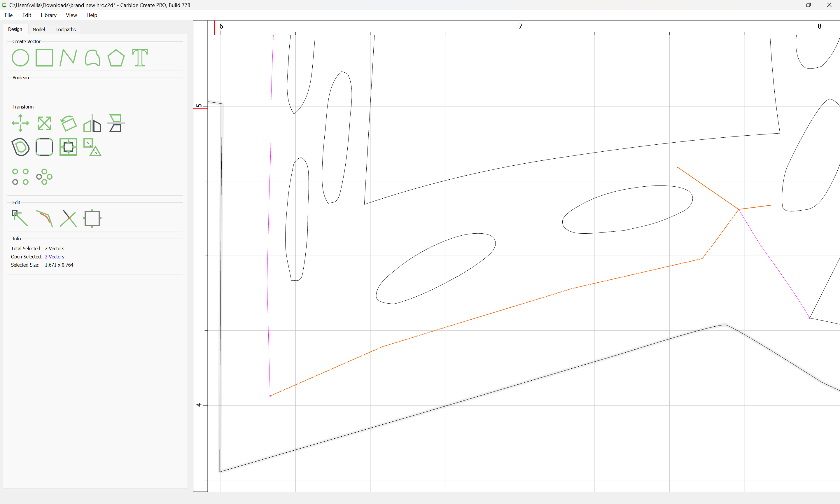The image size is (840, 504).
Task: Open the Trace/Scale shapes tool
Action: click(92, 147)
